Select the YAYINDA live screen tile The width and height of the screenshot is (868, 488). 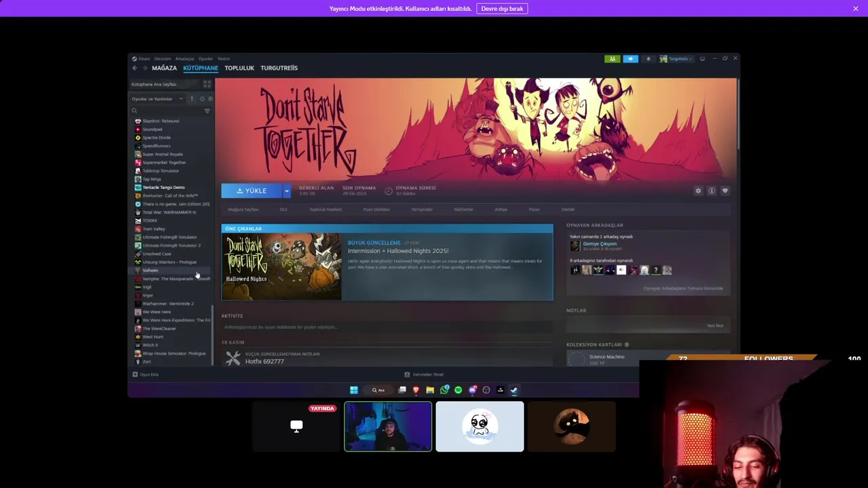pos(296,426)
